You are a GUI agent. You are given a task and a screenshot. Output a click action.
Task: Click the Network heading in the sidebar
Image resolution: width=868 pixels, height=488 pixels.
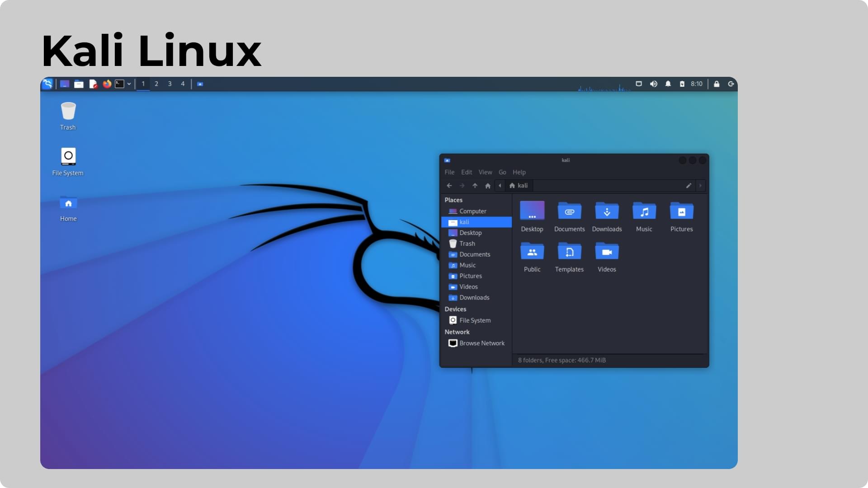click(457, 332)
